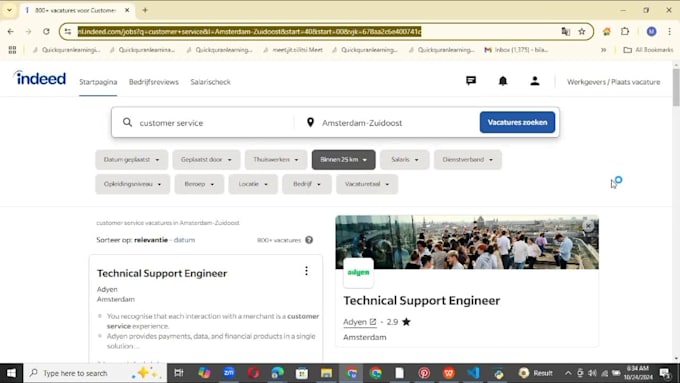Open the Chrome three-dot menu

pos(670,31)
